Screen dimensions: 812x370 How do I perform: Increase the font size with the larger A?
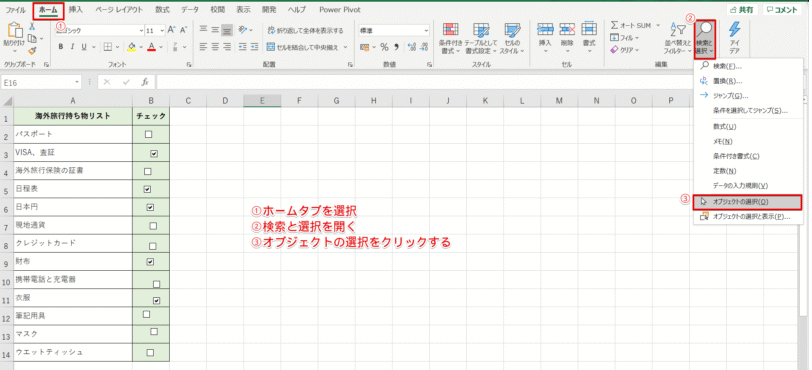(x=171, y=30)
